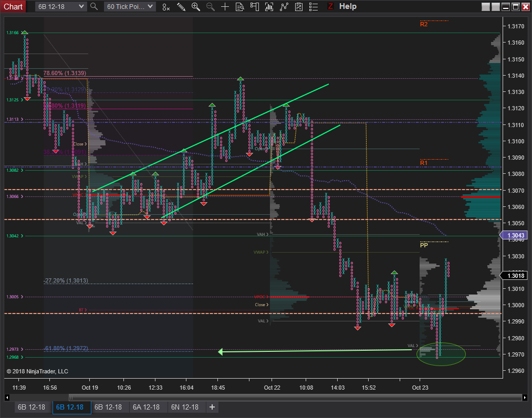Click the zoom out magnifier
Image resolution: width=532 pixels, height=418 pixels.
click(x=211, y=7)
